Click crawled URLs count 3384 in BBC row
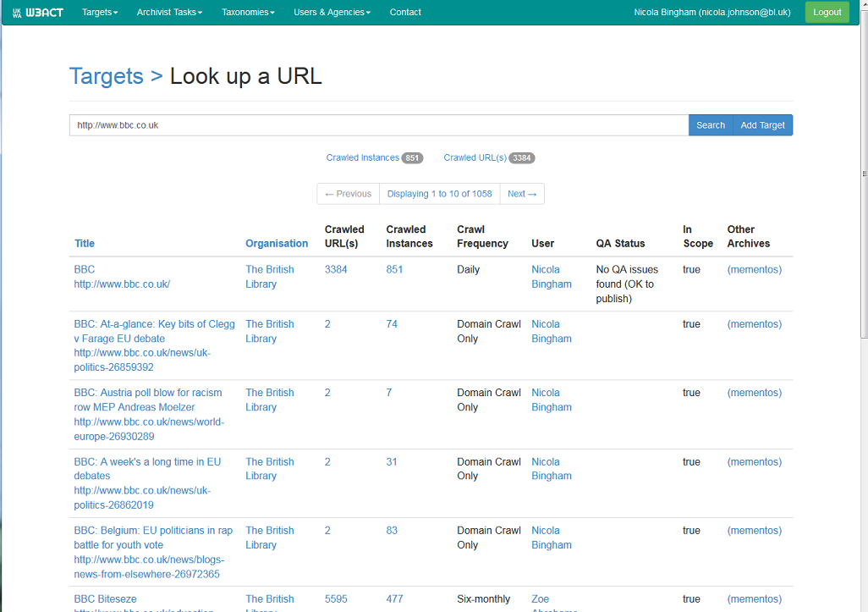The image size is (868, 612). [336, 270]
